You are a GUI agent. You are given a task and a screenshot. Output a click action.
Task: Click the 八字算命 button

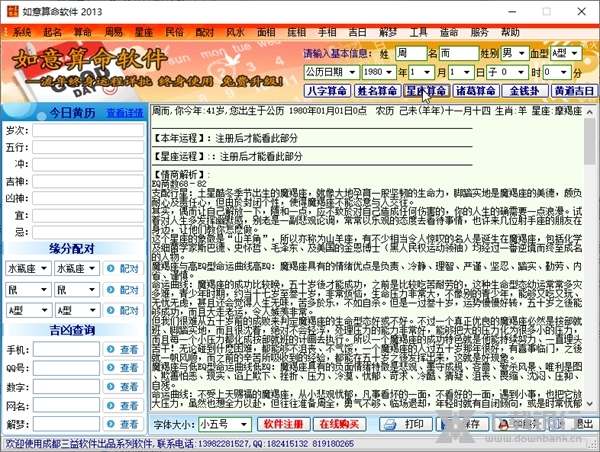[x=327, y=91]
